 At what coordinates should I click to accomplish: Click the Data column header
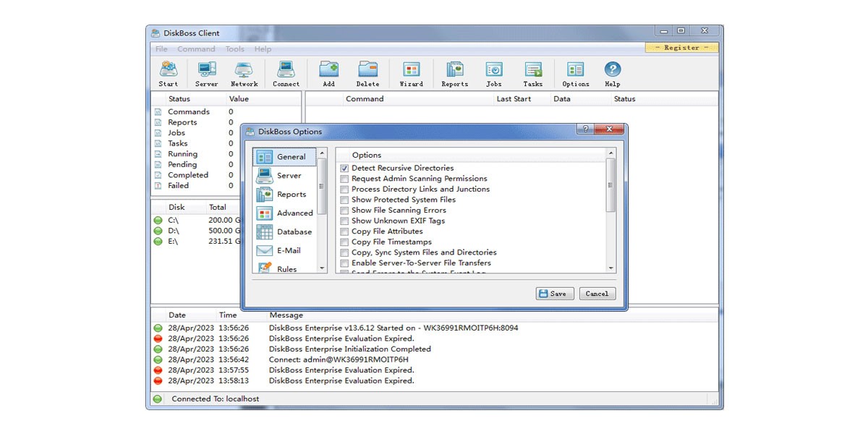[562, 99]
